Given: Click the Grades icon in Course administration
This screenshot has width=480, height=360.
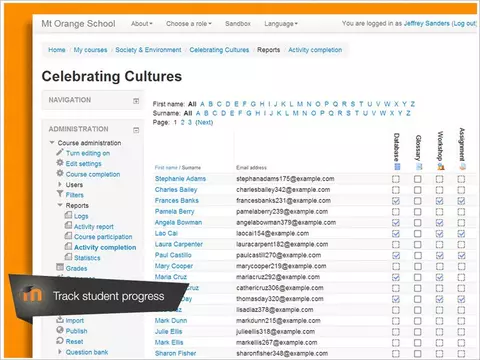Looking at the screenshot, I should [60, 267].
